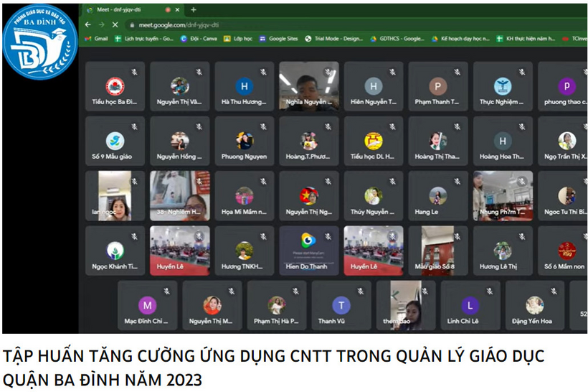Viewport: 588px width, 392px height.
Task: Select Nghĩa Nguyễn's video tile
Action: 308,85
